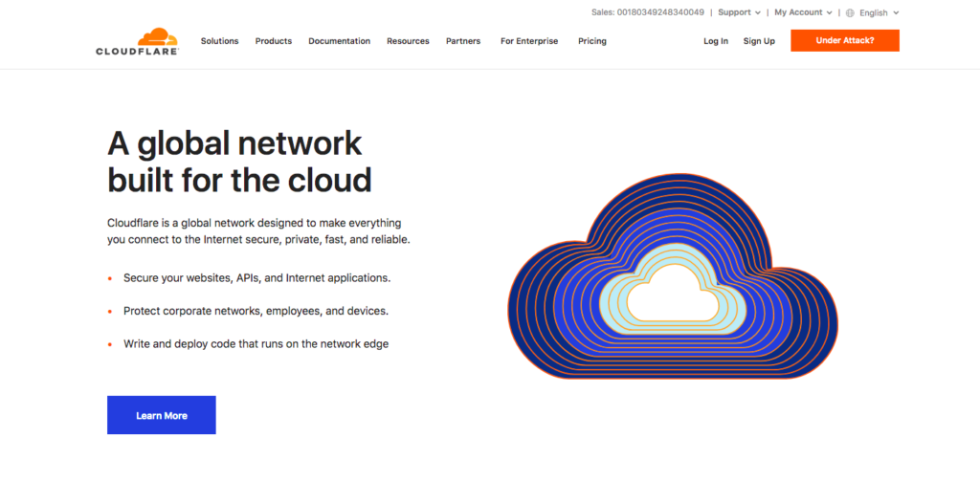Screen dimensions: 980x481
Task: Click the globe language icon
Action: click(x=850, y=12)
